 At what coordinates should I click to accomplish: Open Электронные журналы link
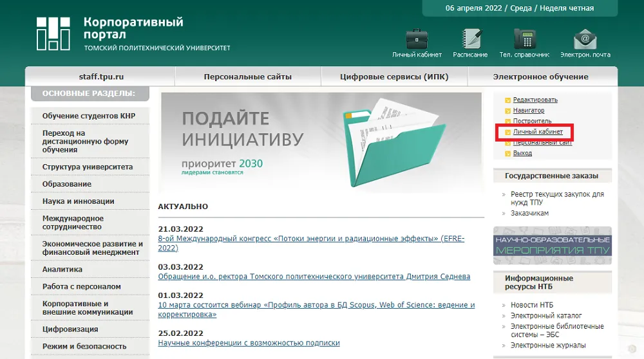pyautogui.click(x=548, y=345)
